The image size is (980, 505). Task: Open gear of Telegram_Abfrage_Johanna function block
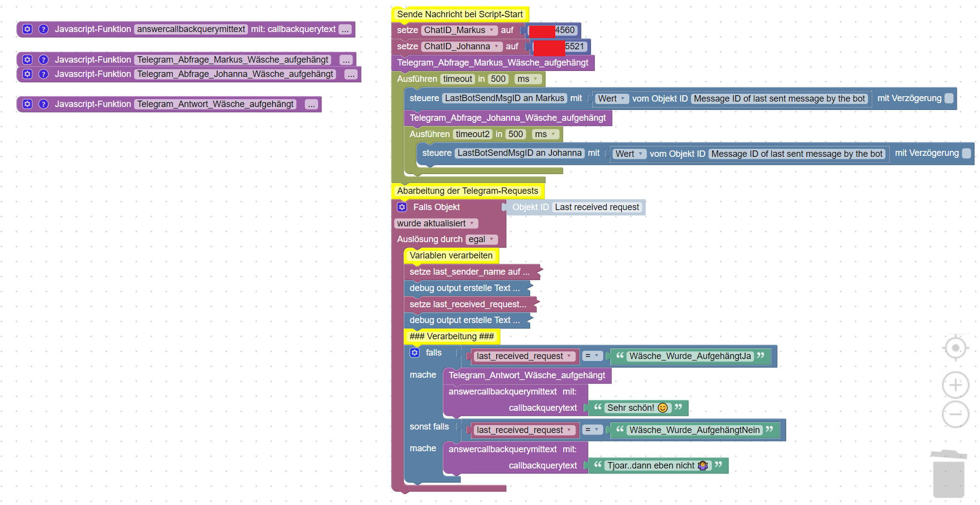28,74
